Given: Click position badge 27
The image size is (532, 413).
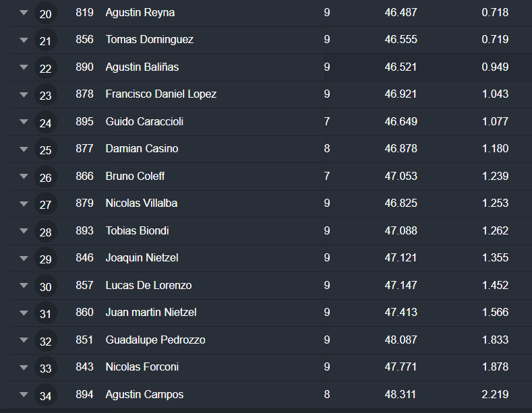Looking at the screenshot, I should point(45,204).
